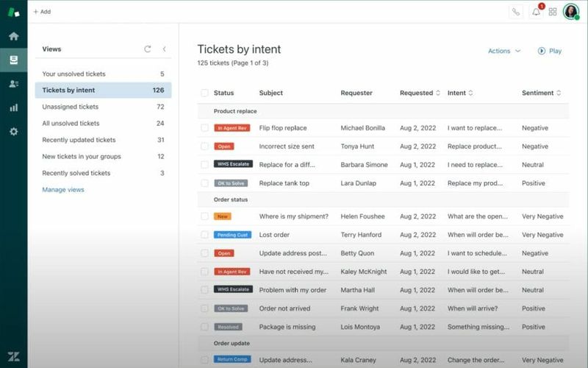Click the Subject column header
Image resolution: width=588 pixels, height=368 pixels.
coord(270,93)
